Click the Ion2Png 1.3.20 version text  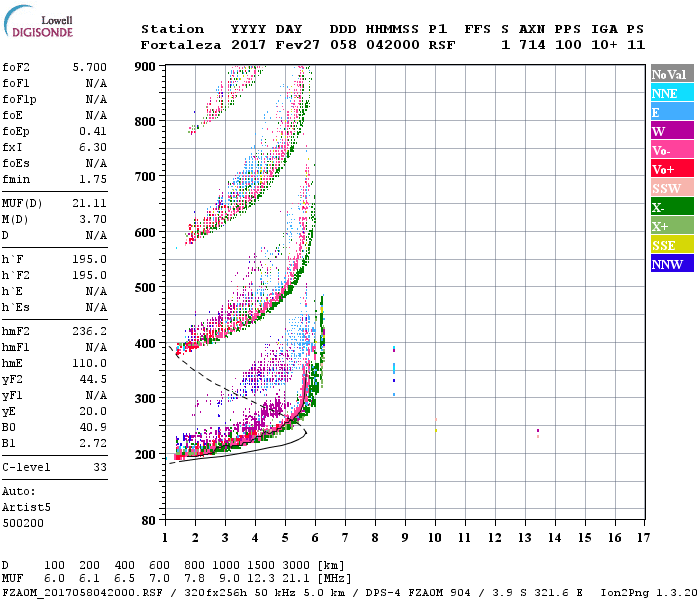[x=649, y=592]
